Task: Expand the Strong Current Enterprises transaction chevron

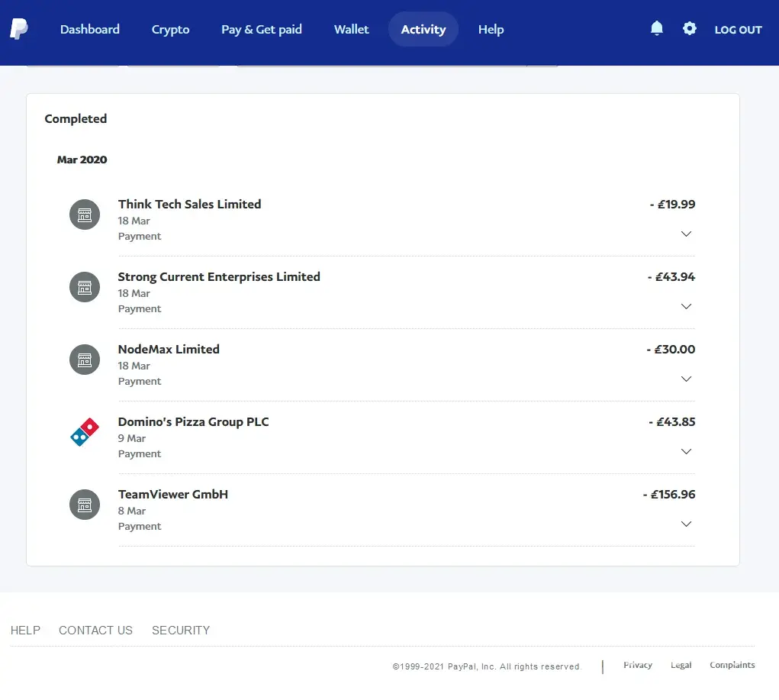Action: coord(686,306)
